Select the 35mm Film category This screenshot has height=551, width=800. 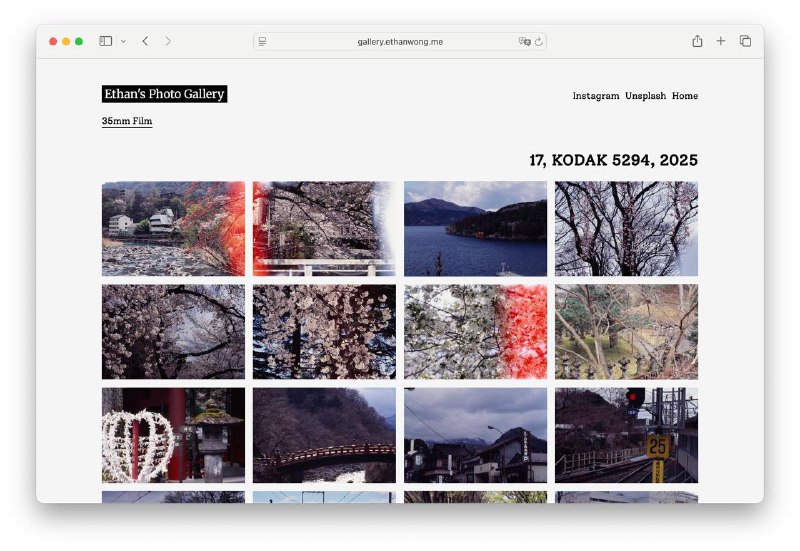(127, 121)
